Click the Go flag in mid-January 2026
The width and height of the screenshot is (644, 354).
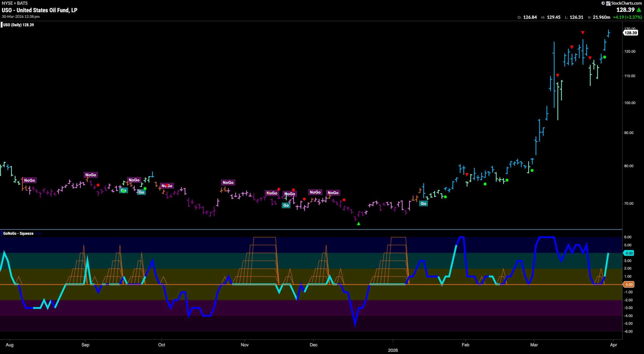423,204
